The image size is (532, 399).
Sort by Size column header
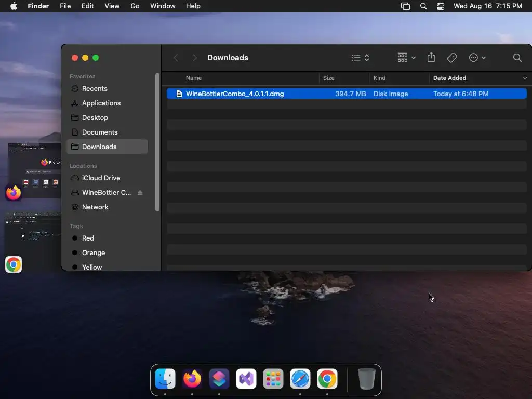pyautogui.click(x=328, y=78)
